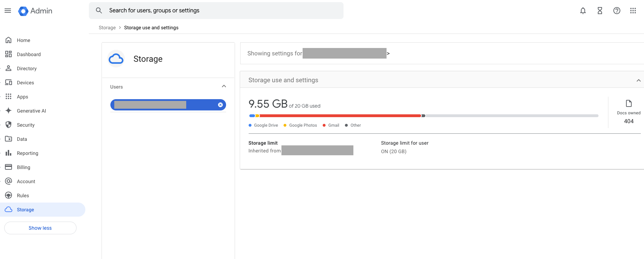This screenshot has width=644, height=259.
Task: Remove the selected user filter chip
Action: pos(220,105)
